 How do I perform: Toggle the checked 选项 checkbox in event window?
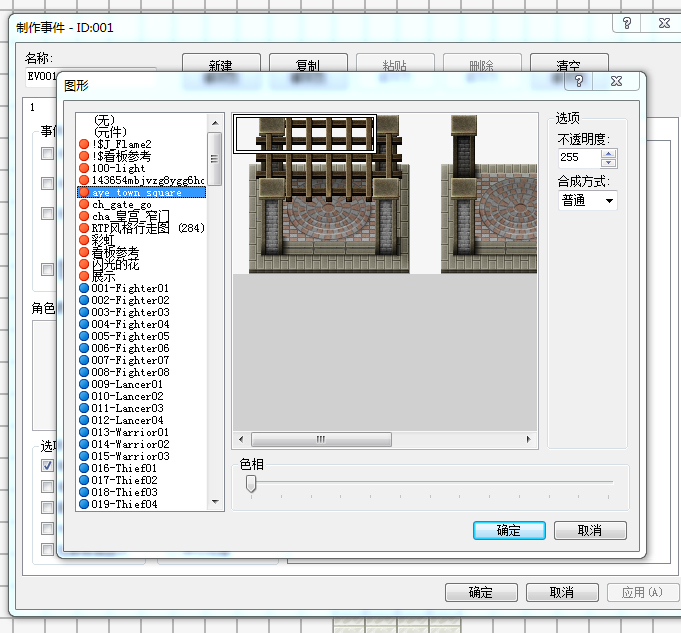[x=47, y=465]
